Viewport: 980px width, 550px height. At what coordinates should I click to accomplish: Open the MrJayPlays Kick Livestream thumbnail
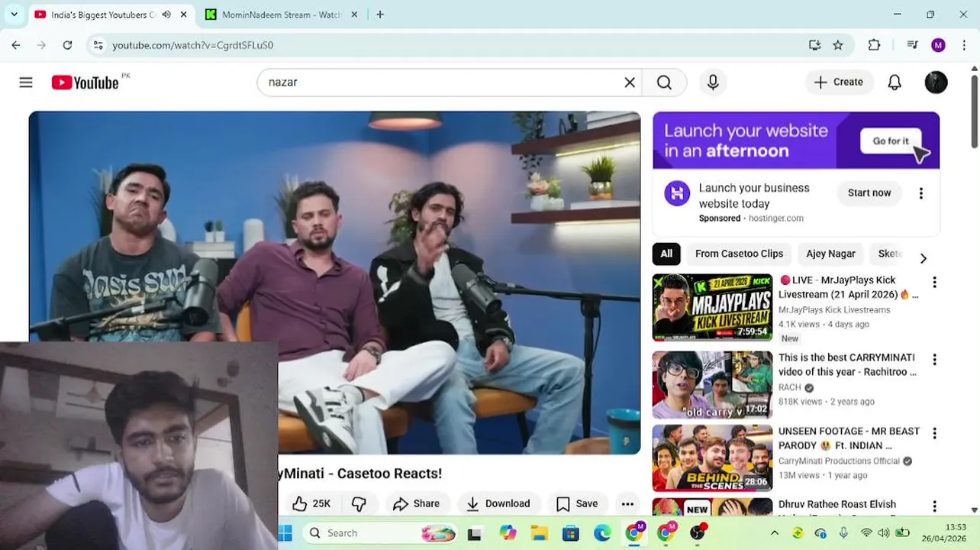pos(712,307)
